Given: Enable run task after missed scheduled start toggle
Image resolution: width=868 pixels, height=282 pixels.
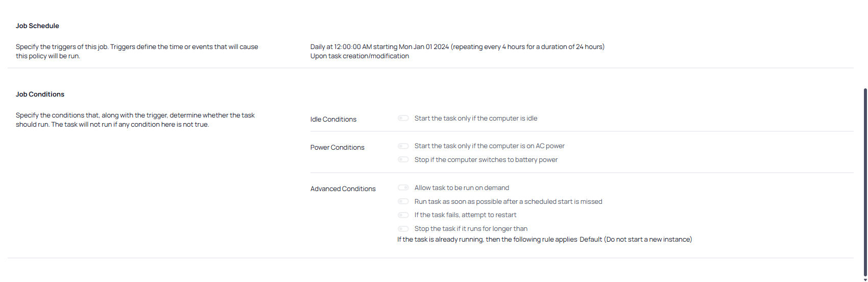Looking at the screenshot, I should (403, 202).
